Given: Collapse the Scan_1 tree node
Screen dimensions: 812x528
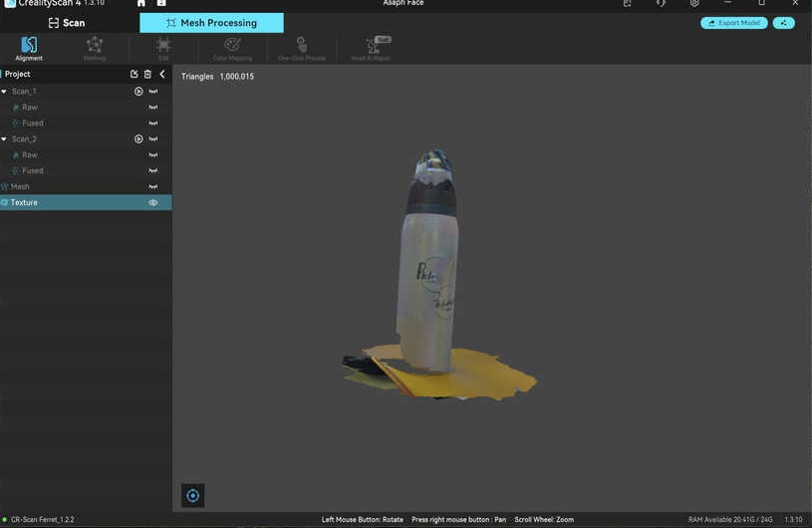Looking at the screenshot, I should coord(4,91).
